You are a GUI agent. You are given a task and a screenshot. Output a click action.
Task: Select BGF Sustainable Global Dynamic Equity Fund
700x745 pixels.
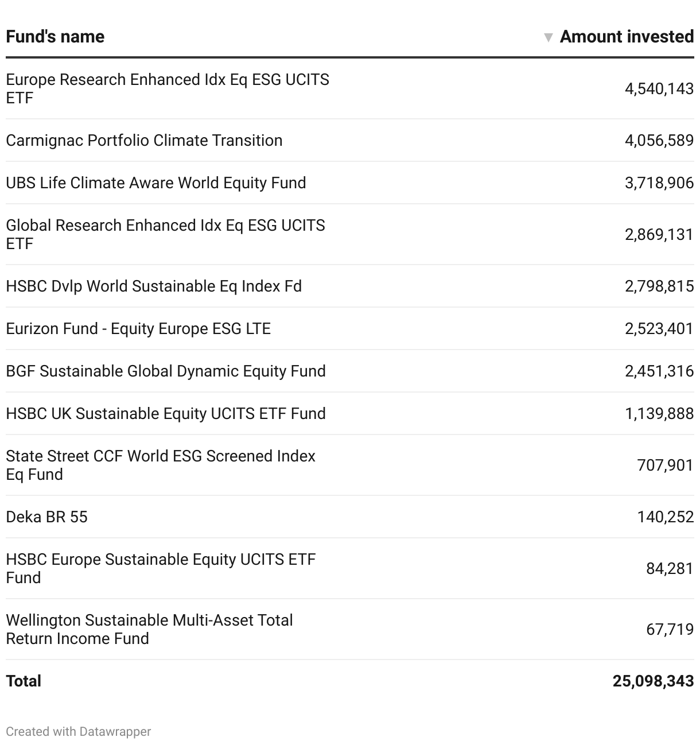pyautogui.click(x=166, y=371)
